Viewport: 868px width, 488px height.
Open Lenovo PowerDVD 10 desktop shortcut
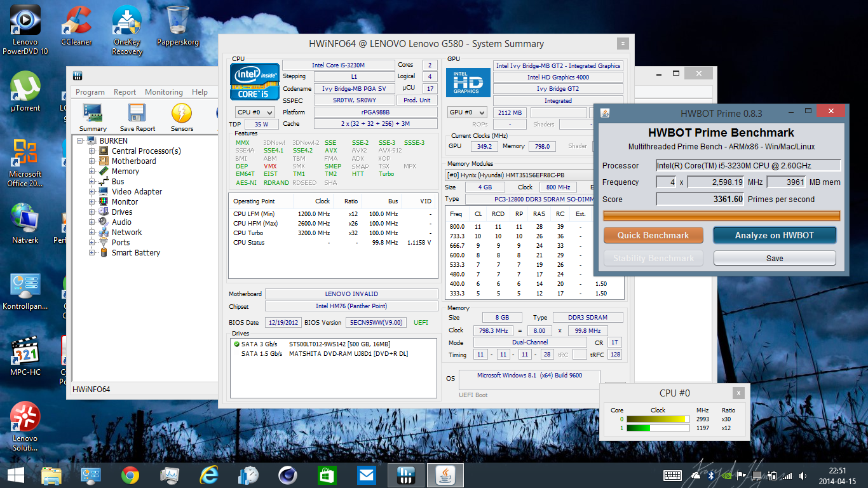click(x=25, y=30)
